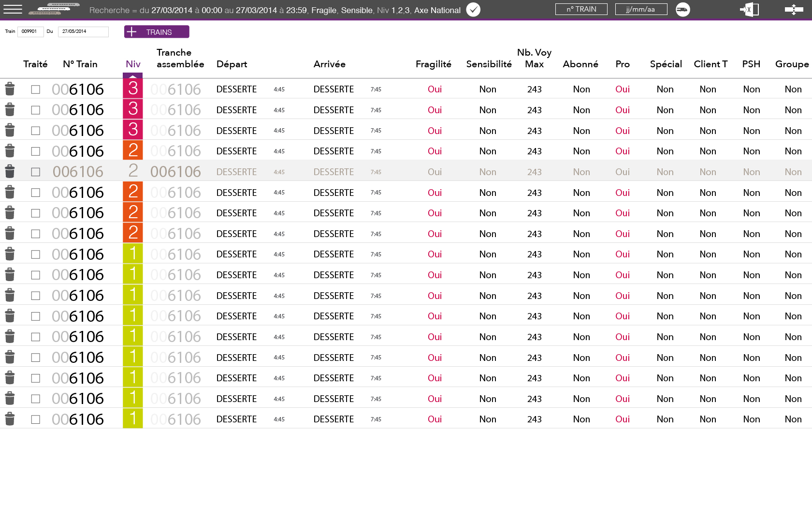Viewport: 812px width, 508px height.
Task: Click the Du date field showing 27/05/2014
Action: pos(83,31)
